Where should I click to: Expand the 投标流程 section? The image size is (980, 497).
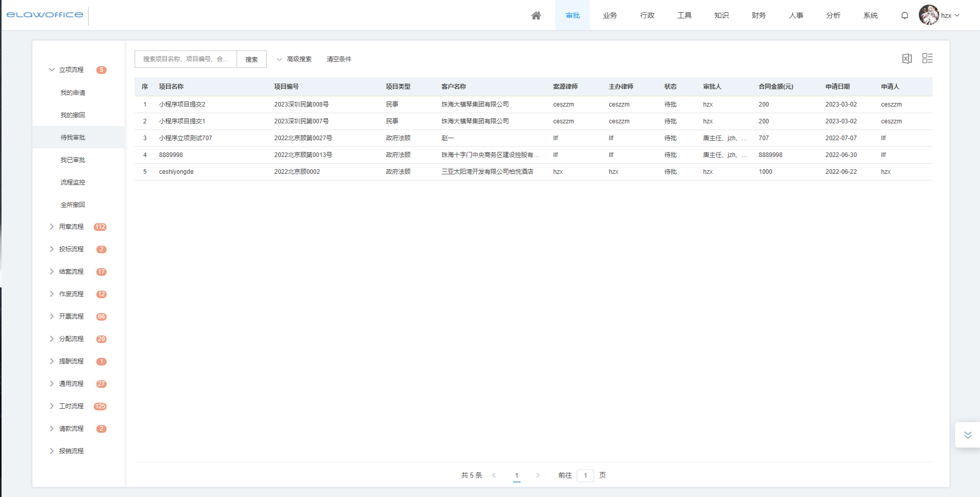coord(51,249)
